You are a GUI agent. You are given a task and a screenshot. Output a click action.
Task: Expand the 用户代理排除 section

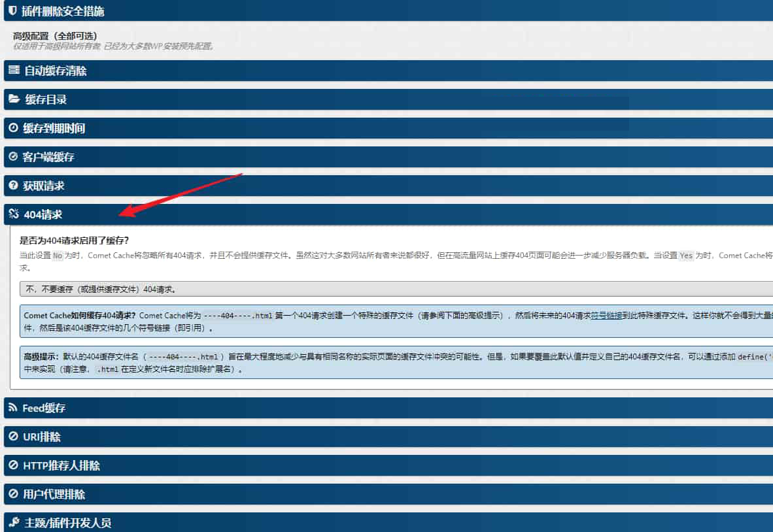point(388,494)
